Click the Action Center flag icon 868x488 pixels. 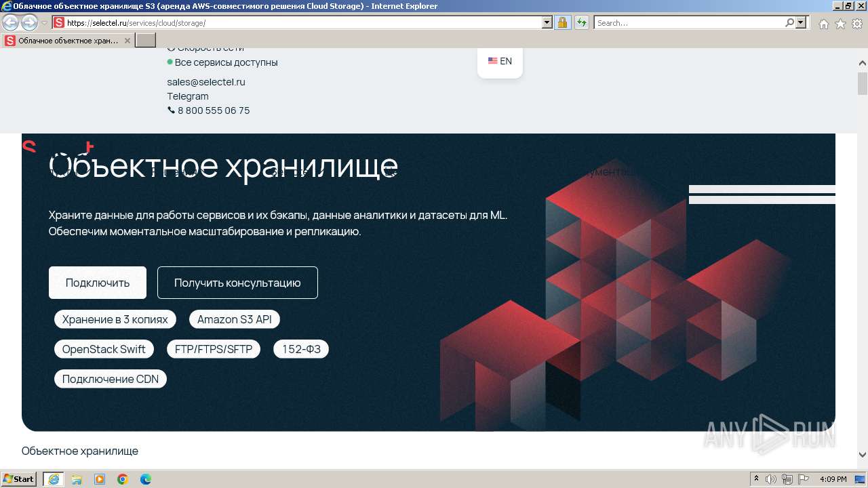click(x=803, y=479)
